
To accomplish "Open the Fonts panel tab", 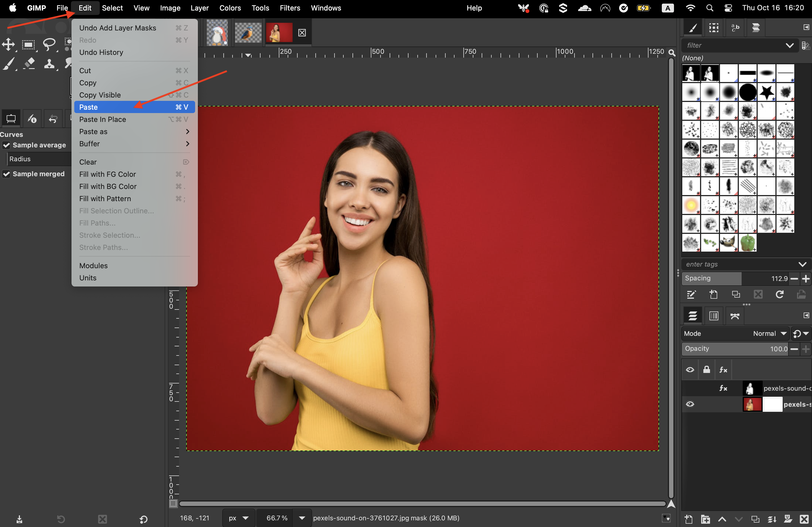I will (735, 28).
